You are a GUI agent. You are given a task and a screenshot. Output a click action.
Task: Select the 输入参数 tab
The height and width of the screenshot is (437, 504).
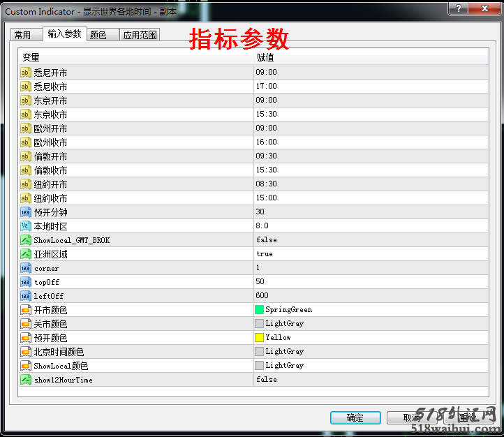pos(65,34)
